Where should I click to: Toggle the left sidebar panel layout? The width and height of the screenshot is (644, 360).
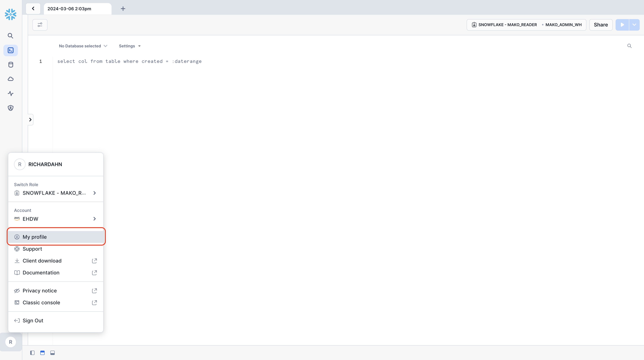[32, 353]
